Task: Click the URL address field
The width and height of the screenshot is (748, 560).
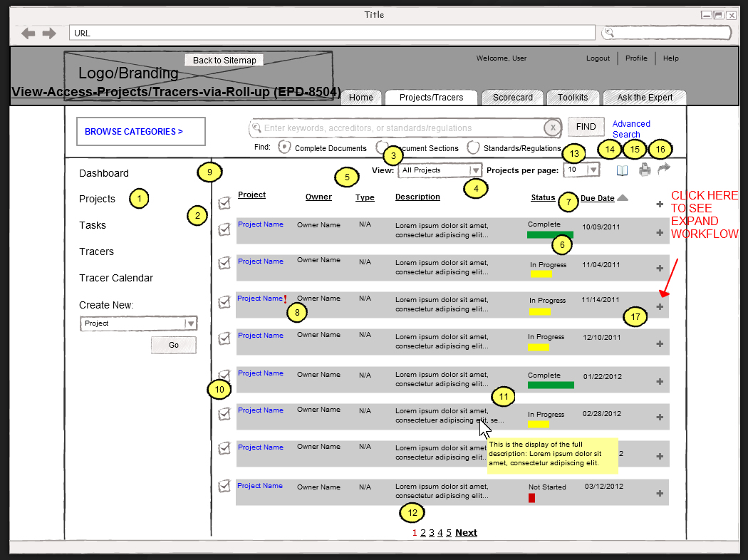Action: pos(332,33)
